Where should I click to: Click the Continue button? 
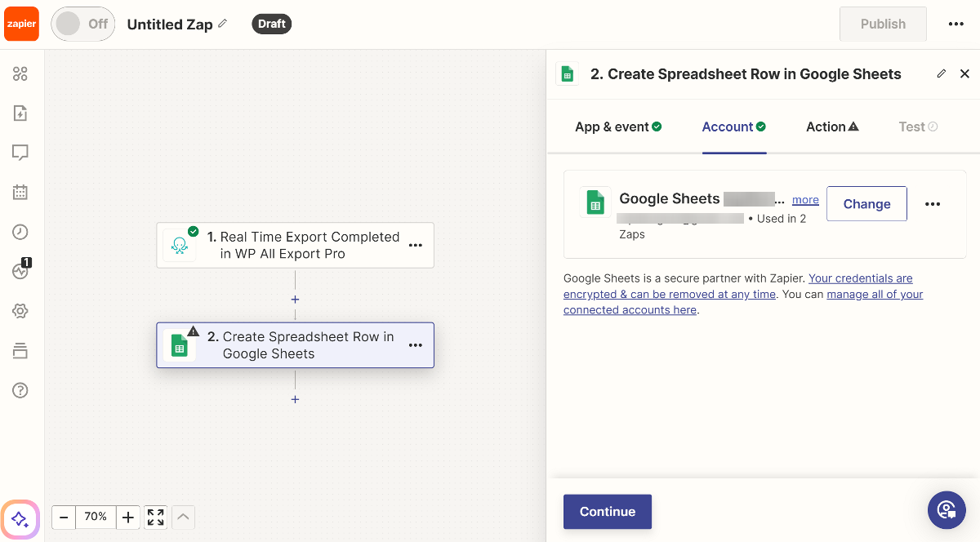pyautogui.click(x=607, y=512)
